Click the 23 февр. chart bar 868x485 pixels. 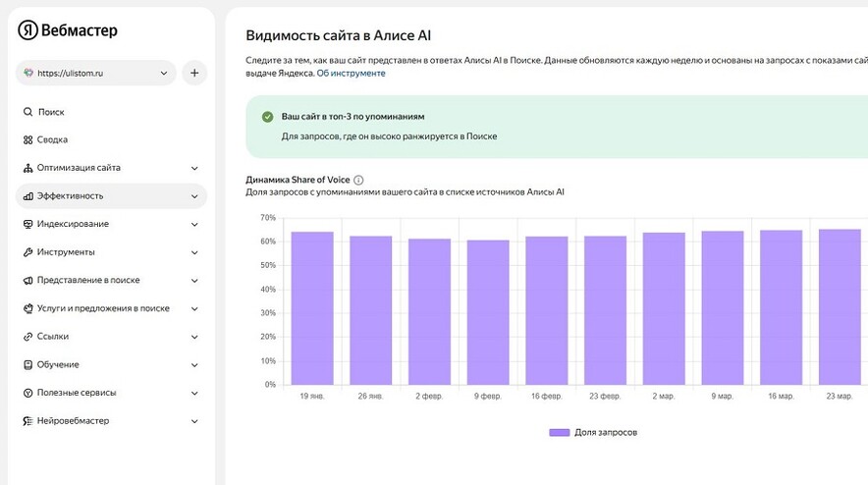click(606, 310)
